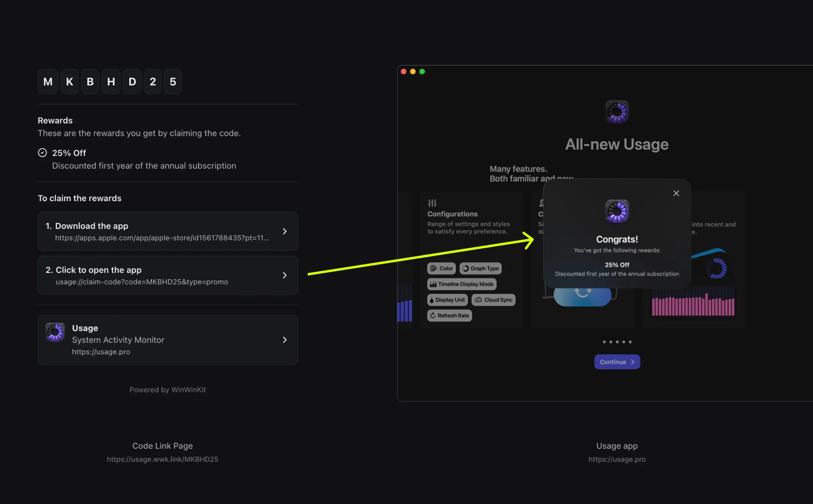Select the Refresh Rate chip
Viewport: 813px width, 504px height.
tap(450, 316)
